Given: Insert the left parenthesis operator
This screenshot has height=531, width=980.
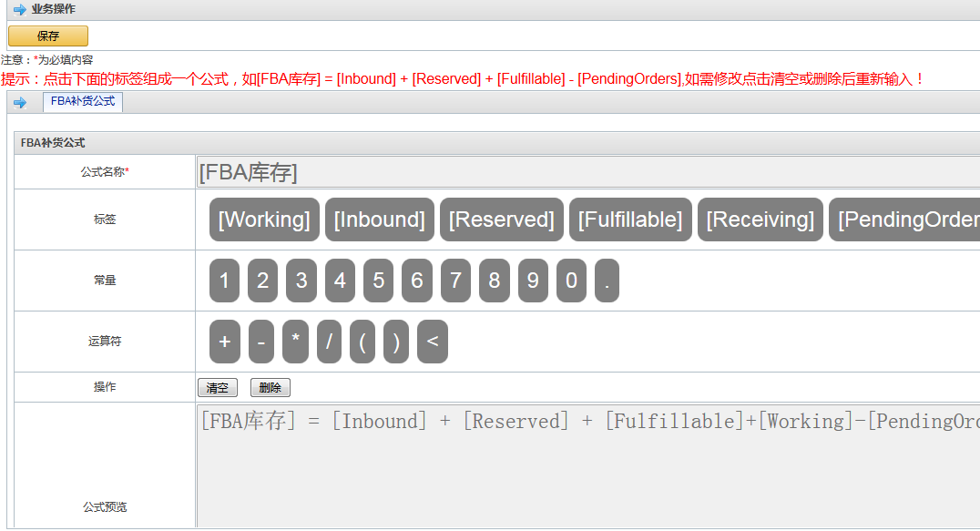Looking at the screenshot, I should click(362, 342).
